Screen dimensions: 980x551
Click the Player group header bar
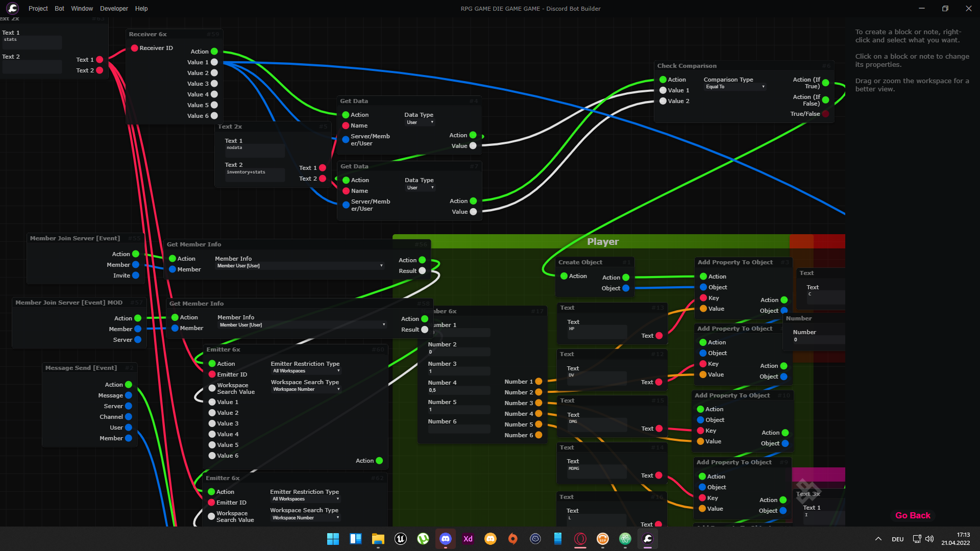point(602,241)
